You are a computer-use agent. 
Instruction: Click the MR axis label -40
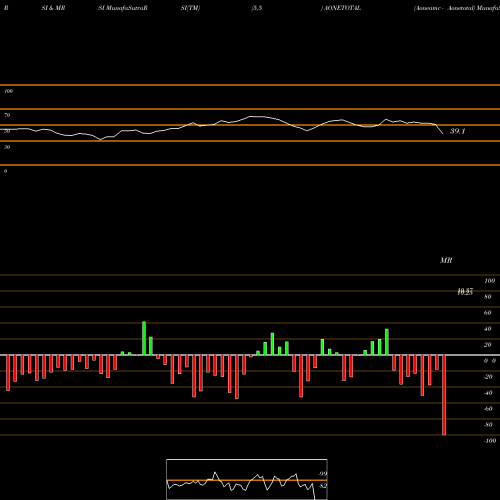tap(488, 393)
